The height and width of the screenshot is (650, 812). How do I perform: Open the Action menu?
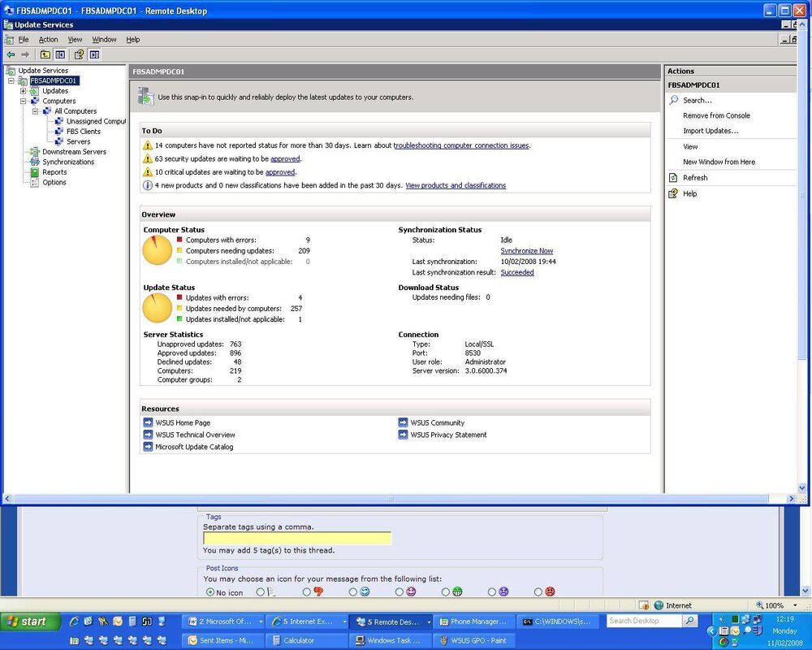(x=48, y=39)
